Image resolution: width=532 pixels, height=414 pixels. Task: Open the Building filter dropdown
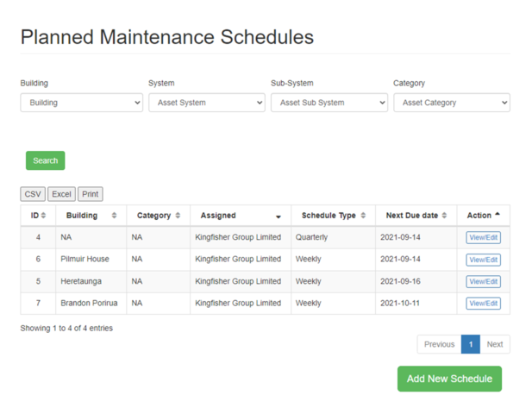point(81,103)
